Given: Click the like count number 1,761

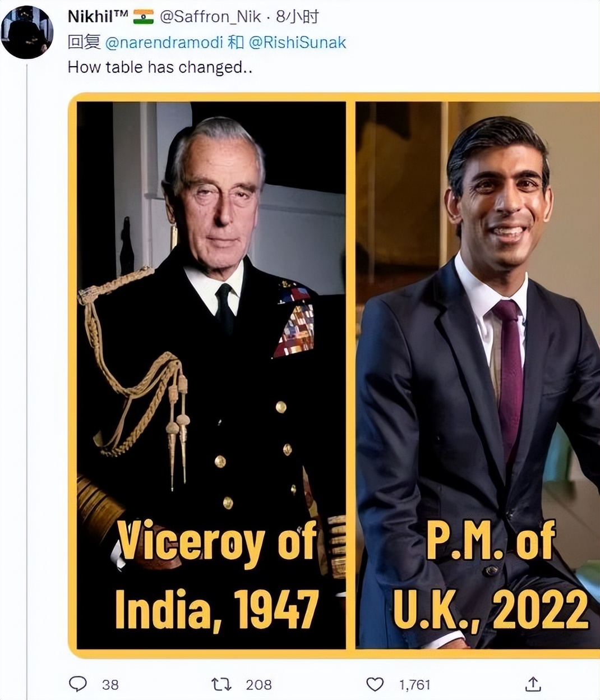Looking at the screenshot, I should coord(414,684).
